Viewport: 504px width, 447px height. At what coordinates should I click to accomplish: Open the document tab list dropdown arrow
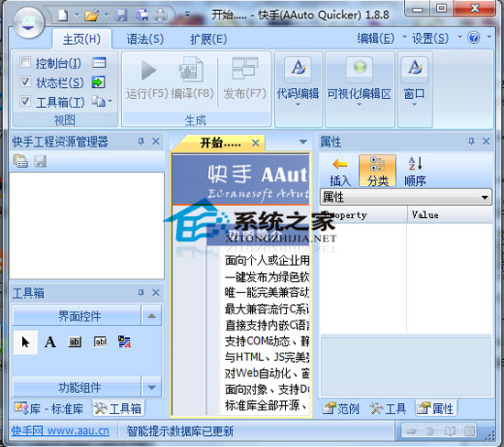[302, 142]
